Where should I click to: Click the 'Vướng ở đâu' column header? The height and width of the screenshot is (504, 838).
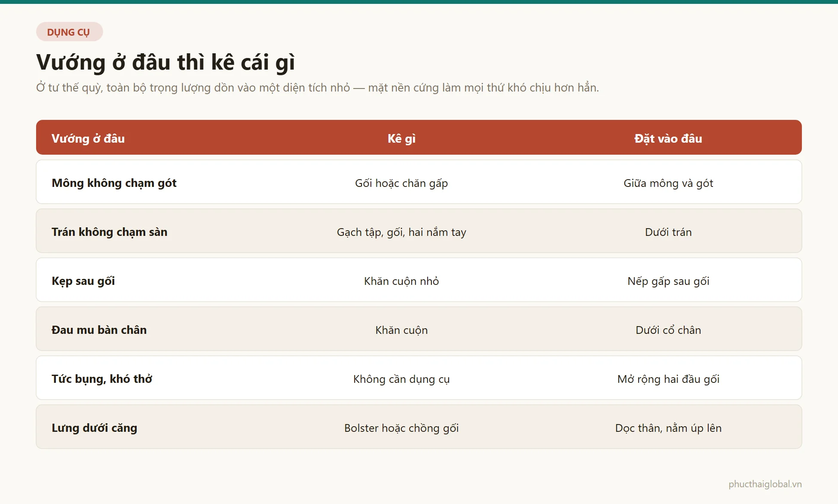[x=88, y=138]
